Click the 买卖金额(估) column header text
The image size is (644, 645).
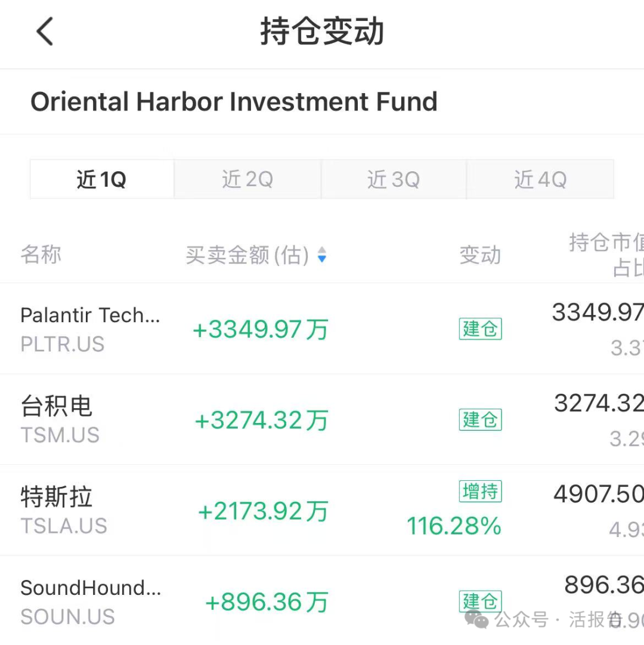[x=247, y=255]
